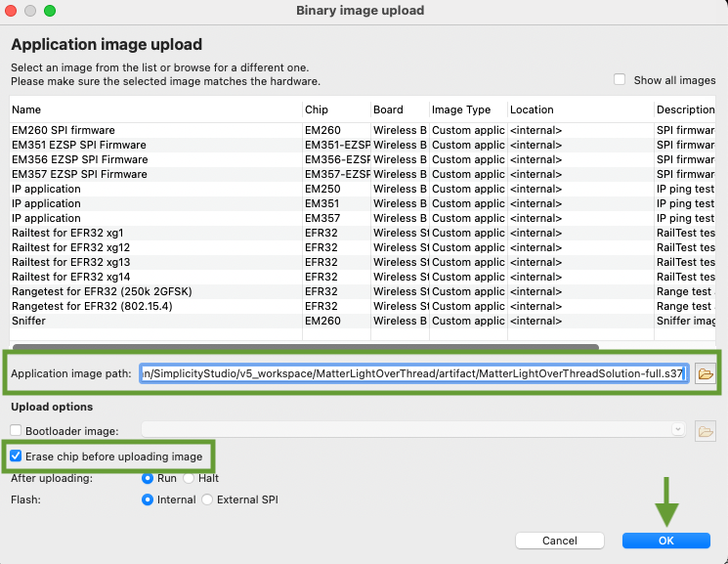Image resolution: width=728 pixels, height=564 pixels.
Task: Choose External SPI flash option
Action: [x=207, y=499]
